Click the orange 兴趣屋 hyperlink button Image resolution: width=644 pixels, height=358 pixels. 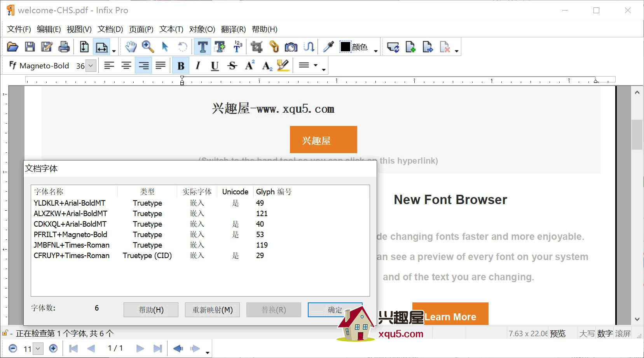[x=323, y=140]
